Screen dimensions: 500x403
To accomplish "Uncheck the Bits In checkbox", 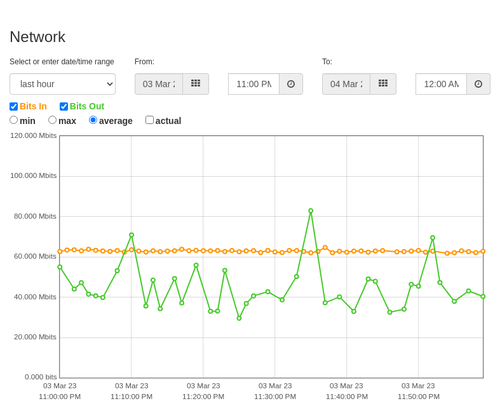I will coord(14,106).
